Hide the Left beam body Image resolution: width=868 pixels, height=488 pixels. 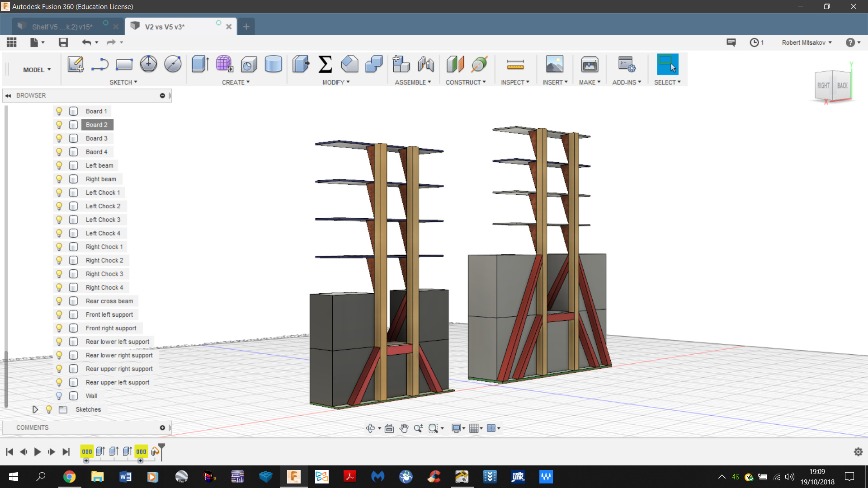(59, 165)
